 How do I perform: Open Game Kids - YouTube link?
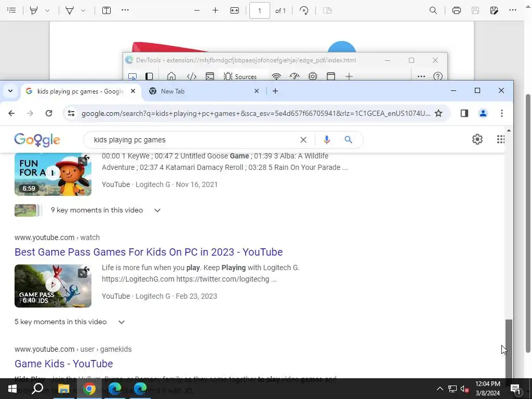coord(64,364)
